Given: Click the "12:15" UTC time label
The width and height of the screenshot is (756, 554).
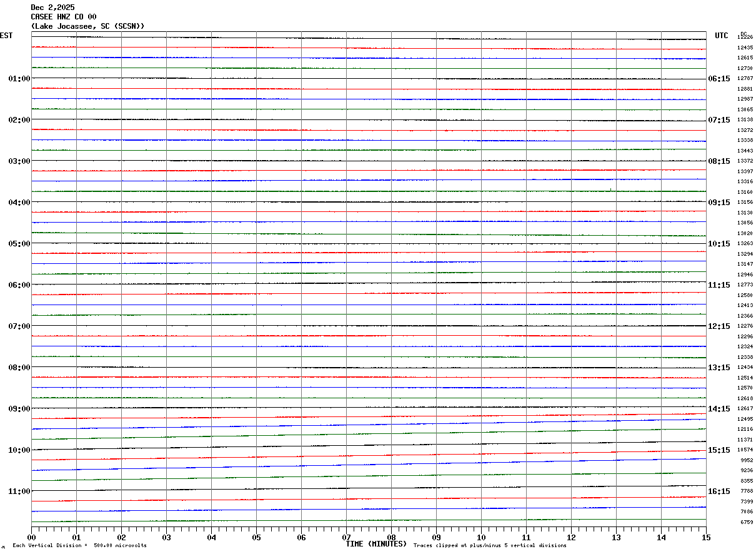Looking at the screenshot, I should point(719,326).
